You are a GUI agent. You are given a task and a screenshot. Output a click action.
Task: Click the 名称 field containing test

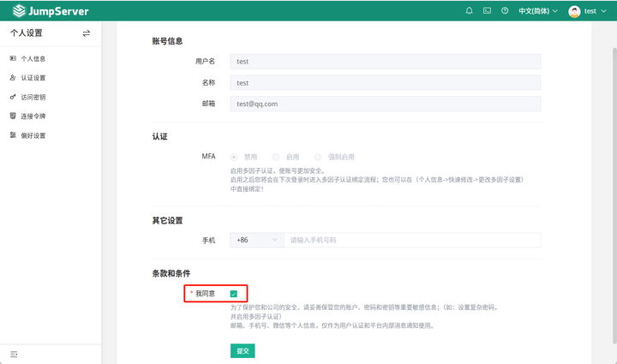(x=386, y=83)
